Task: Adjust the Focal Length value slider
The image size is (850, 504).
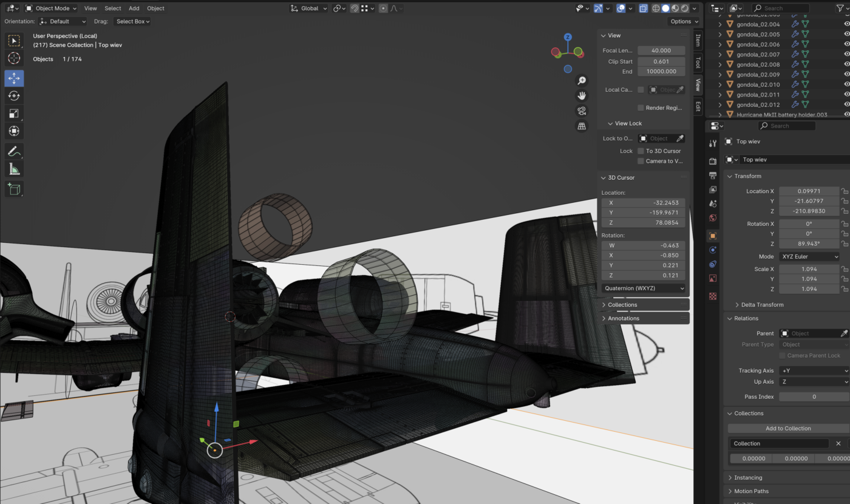Action: [661, 50]
